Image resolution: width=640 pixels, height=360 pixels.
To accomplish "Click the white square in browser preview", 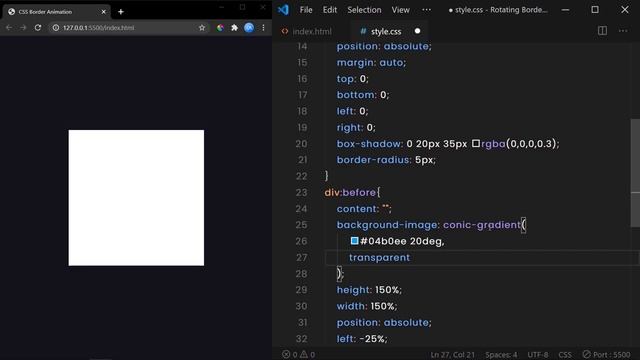I will pos(136,198).
